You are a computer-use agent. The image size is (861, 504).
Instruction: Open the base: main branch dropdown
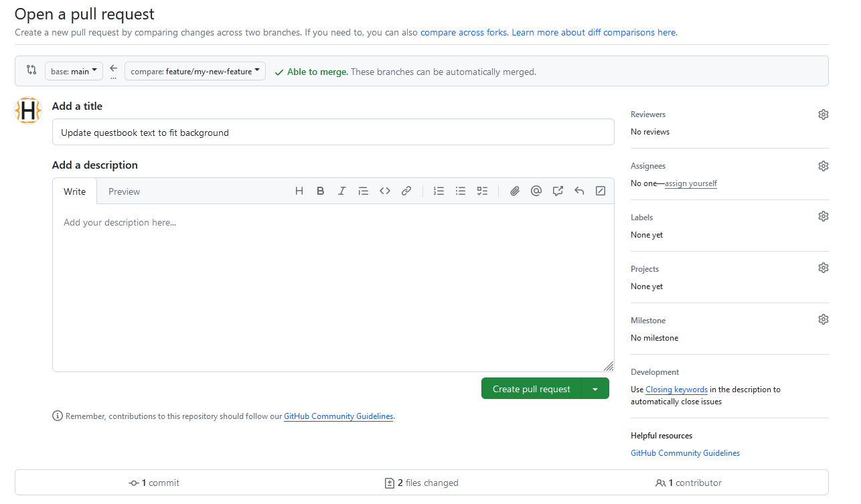74,71
